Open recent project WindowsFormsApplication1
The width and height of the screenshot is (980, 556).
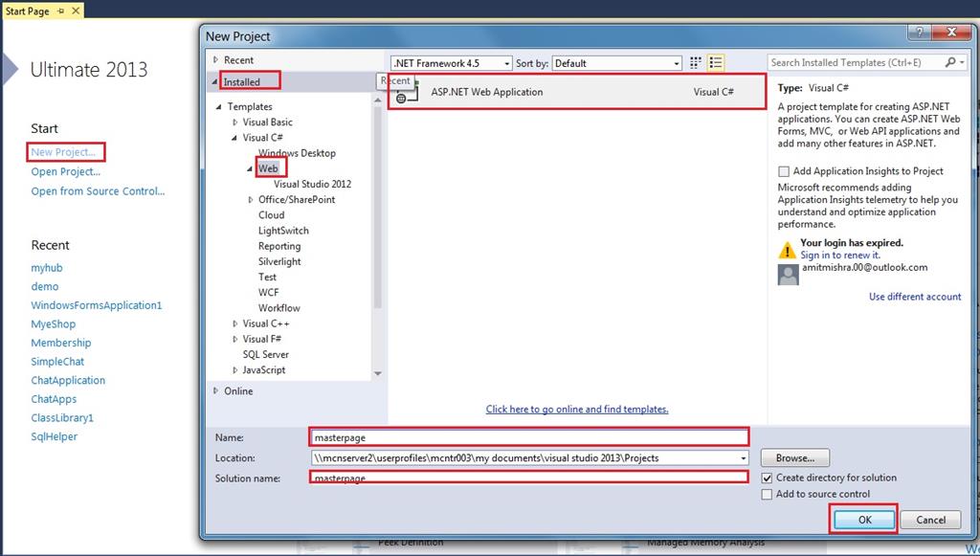click(97, 305)
